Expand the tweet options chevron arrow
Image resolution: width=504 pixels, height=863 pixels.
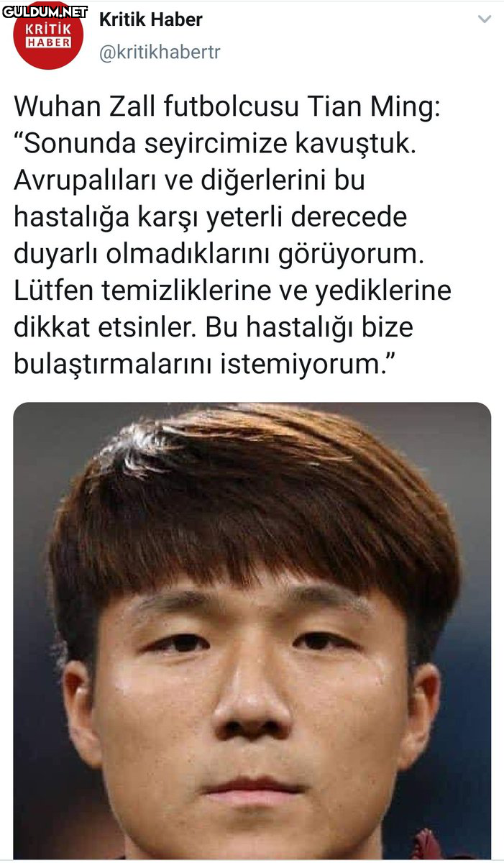(485, 19)
